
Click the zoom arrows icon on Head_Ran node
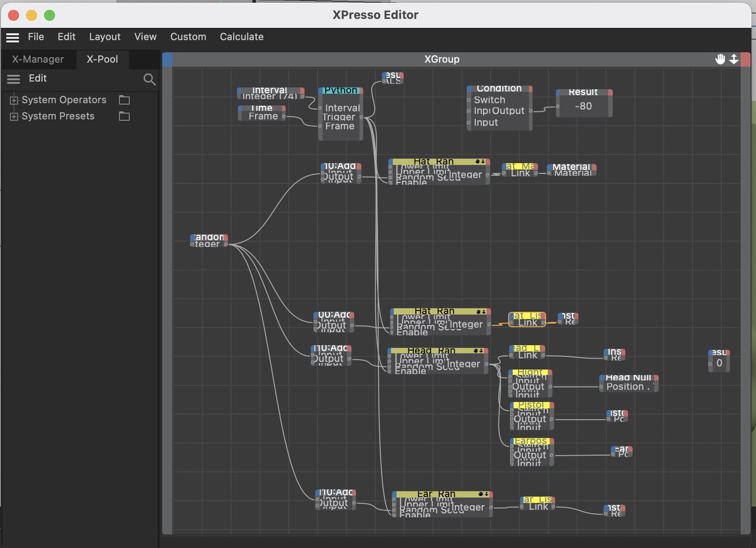(482, 351)
